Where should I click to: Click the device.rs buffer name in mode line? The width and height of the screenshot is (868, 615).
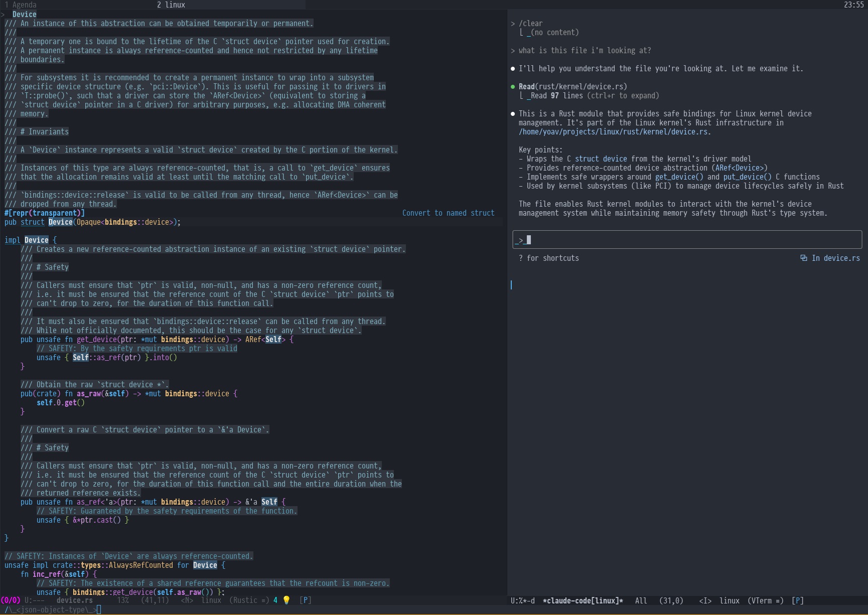(x=75, y=600)
